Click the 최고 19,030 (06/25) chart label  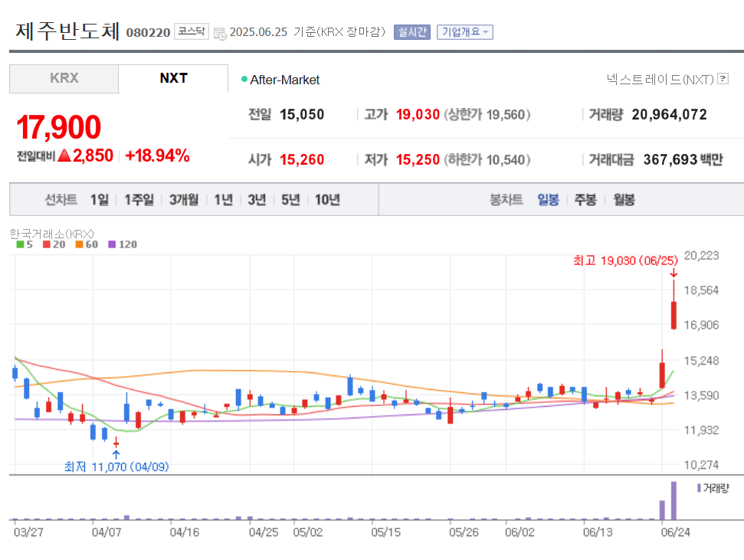625,260
